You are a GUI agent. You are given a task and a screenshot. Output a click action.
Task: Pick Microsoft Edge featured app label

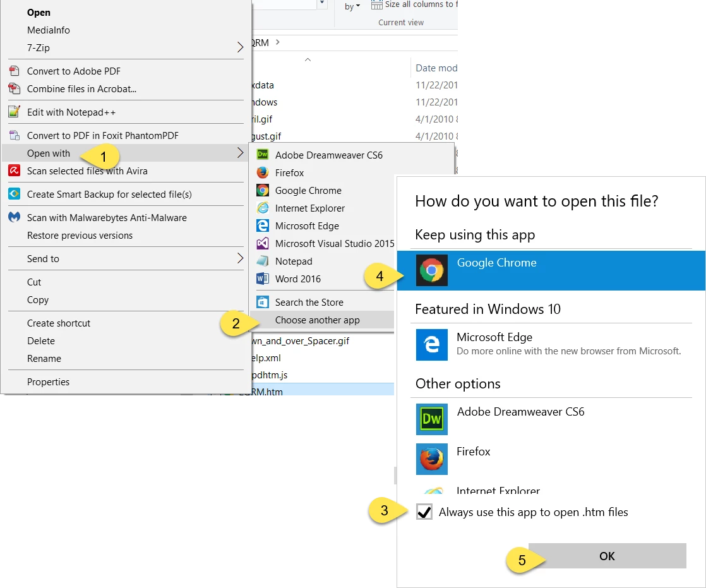494,337
